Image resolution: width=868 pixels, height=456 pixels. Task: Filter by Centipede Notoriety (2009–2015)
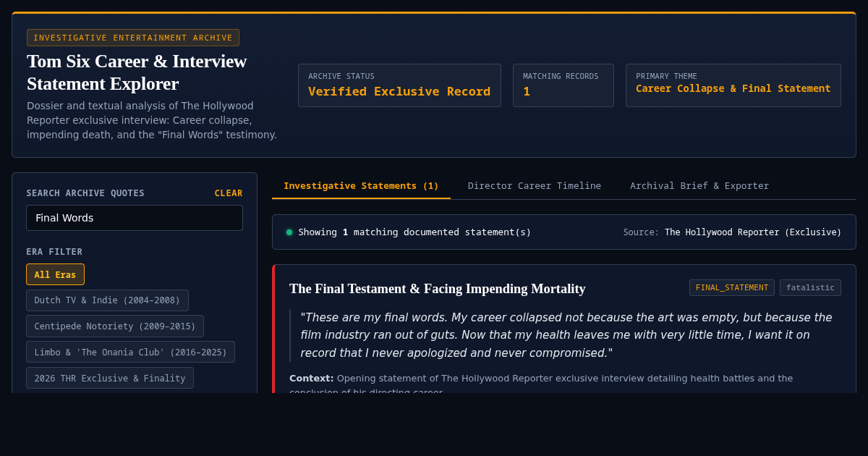point(115,326)
